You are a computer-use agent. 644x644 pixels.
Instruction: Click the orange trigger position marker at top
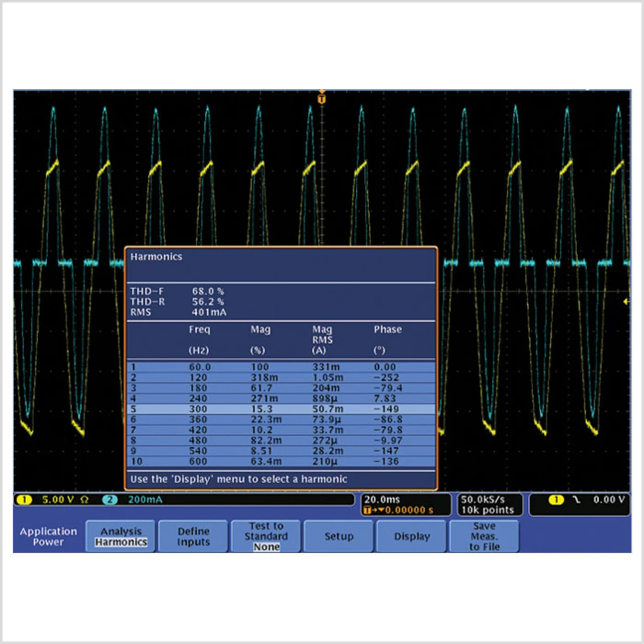click(x=322, y=98)
